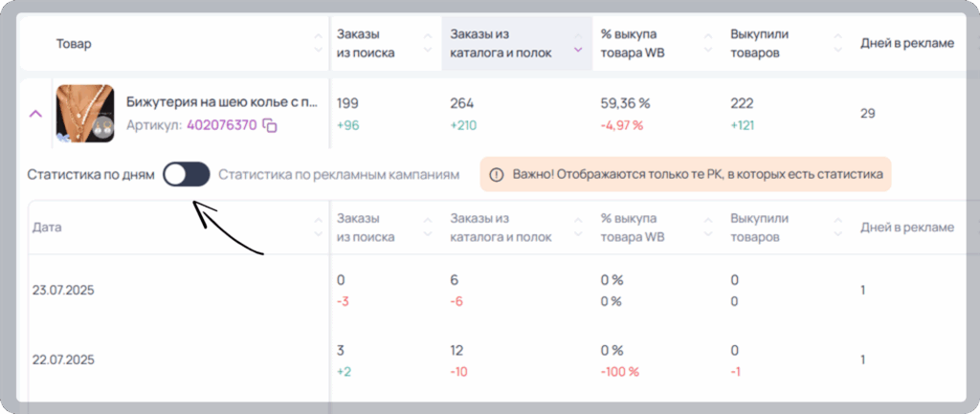
Task: Sort lower Заказы из поиска column
Action: 428,228
